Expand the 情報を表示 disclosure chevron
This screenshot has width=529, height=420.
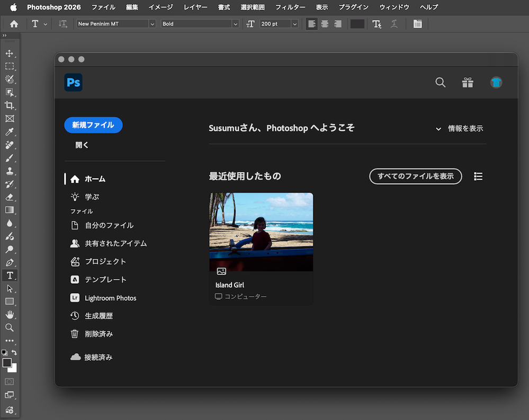coord(438,129)
